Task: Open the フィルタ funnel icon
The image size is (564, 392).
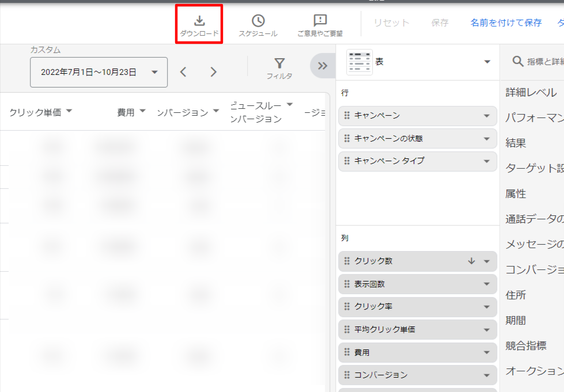Action: [x=279, y=63]
